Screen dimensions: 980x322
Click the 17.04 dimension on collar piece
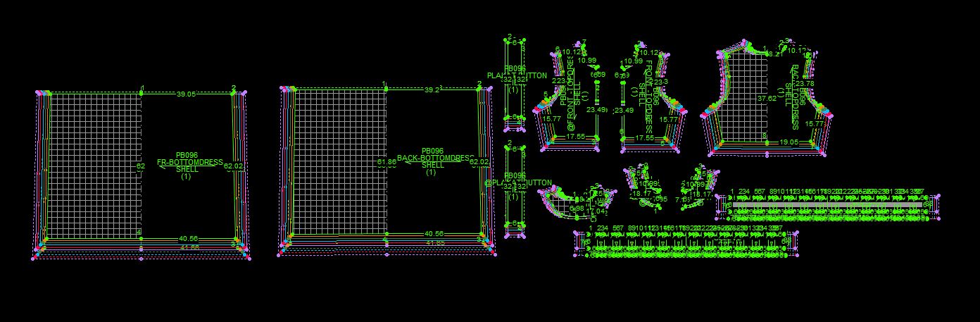[x=597, y=211]
